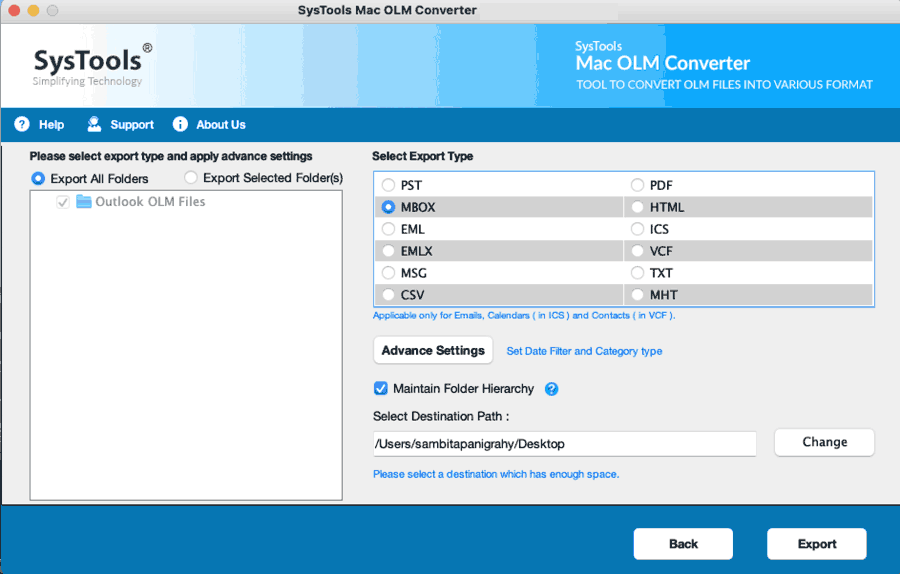Screen dimensions: 900x574
Task: Click the red close window button
Action: click(x=14, y=10)
